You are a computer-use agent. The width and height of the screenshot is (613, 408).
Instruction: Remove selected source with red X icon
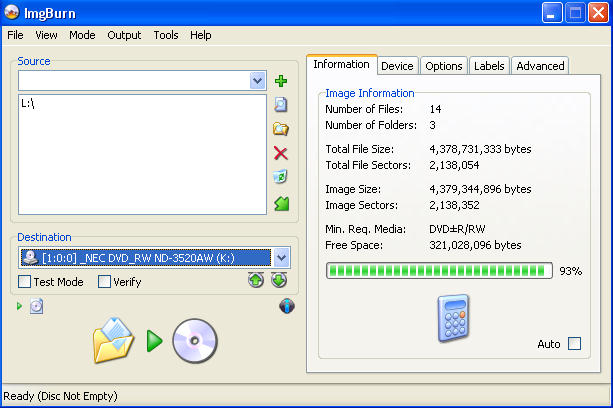pos(280,153)
